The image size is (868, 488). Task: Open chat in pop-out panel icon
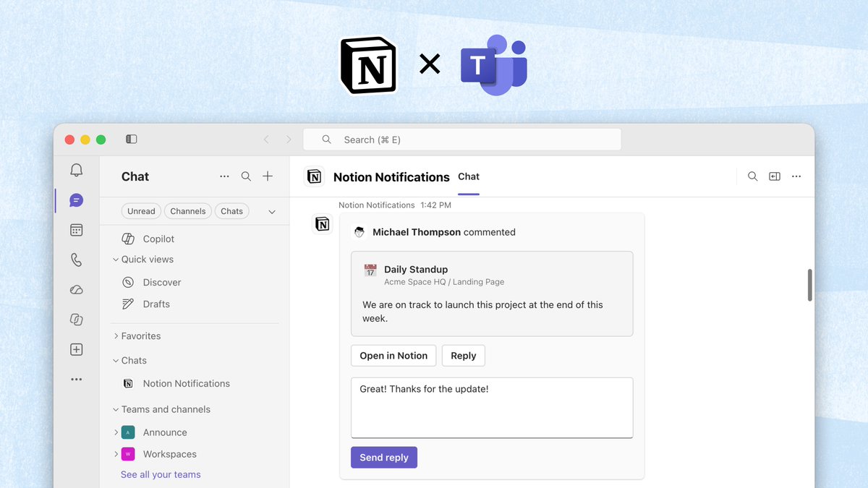(x=774, y=176)
